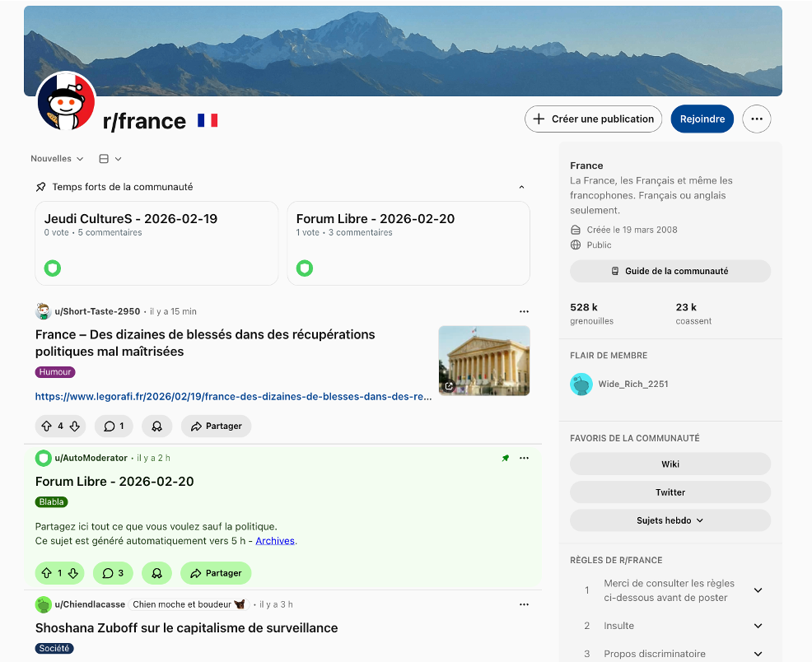812x662 pixels.
Task: Expand rule 3 Propos discriminatoire
Action: coord(758,654)
